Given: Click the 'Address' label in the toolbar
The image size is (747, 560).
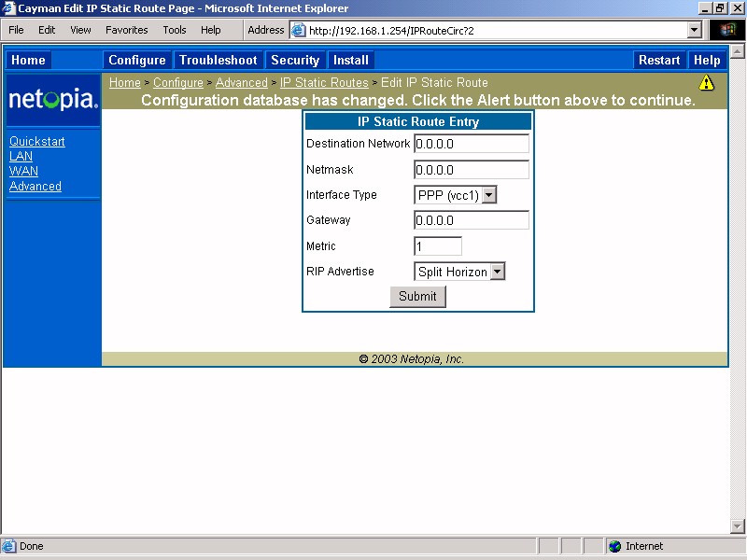Looking at the screenshot, I should point(266,30).
